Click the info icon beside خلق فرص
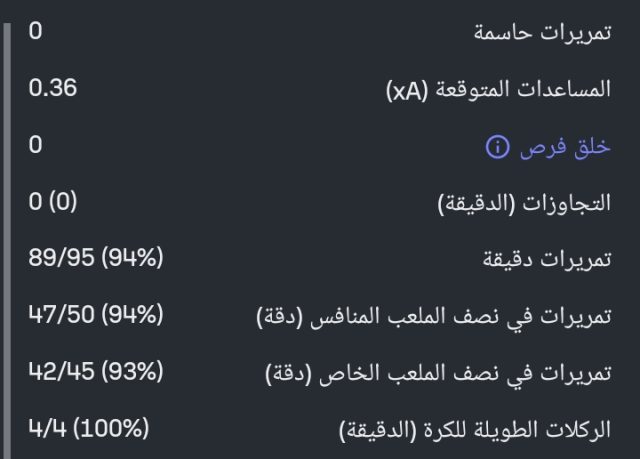 tap(497, 147)
